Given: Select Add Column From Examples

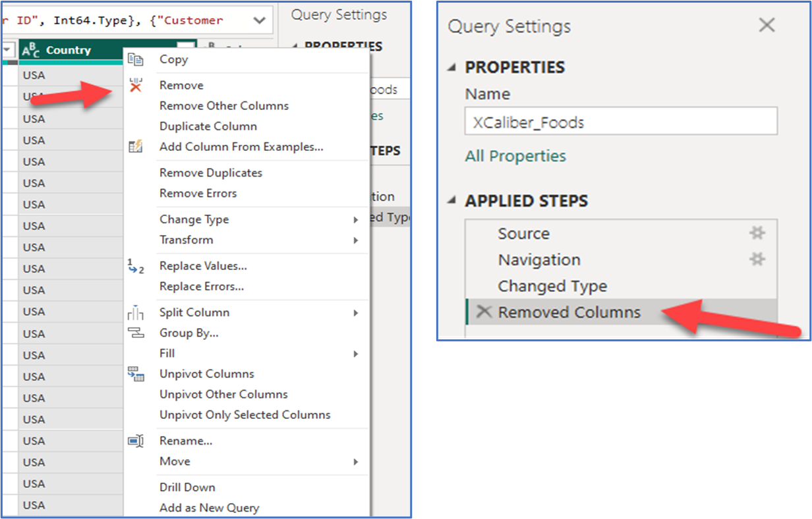Looking at the screenshot, I should click(x=241, y=147).
